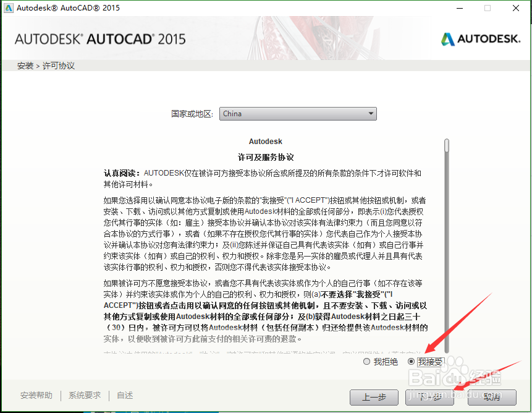Click the 许可协议 breadcrumb text
532x413 pixels.
(x=58, y=66)
